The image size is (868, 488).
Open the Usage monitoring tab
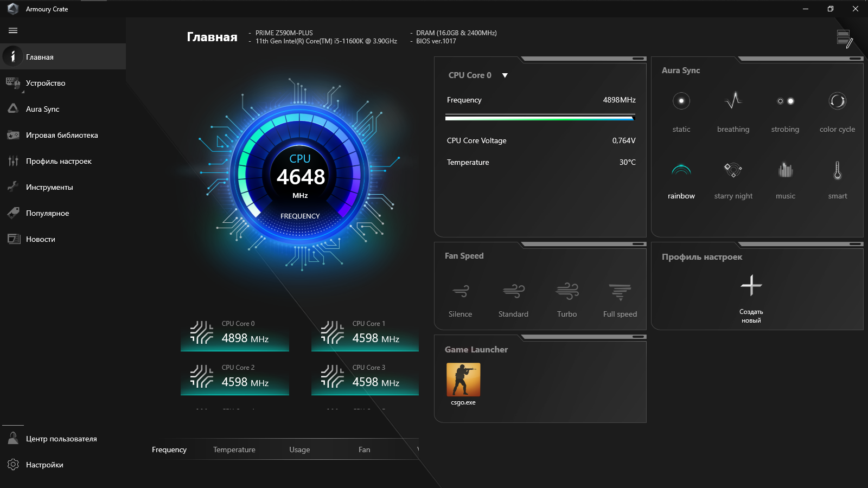[x=299, y=450]
